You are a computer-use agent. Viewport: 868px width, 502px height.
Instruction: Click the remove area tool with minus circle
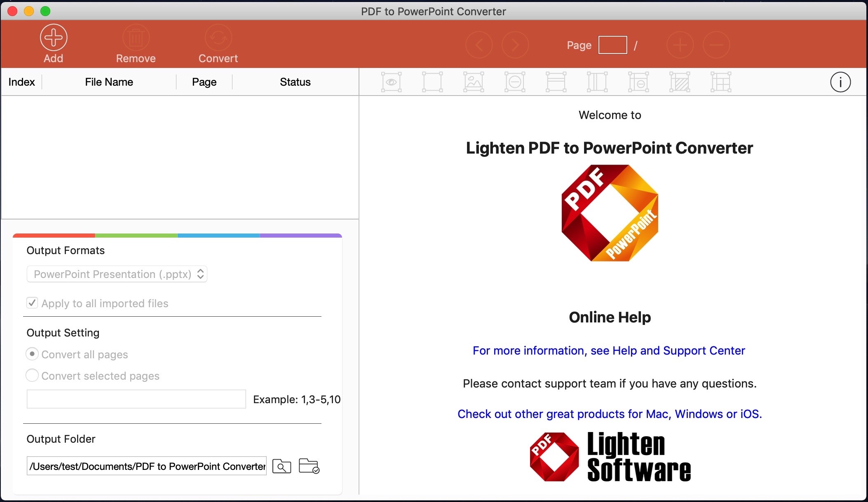pyautogui.click(x=515, y=82)
